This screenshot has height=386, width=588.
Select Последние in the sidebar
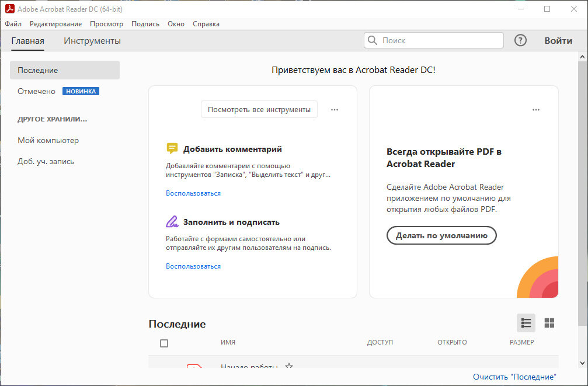tap(65, 70)
